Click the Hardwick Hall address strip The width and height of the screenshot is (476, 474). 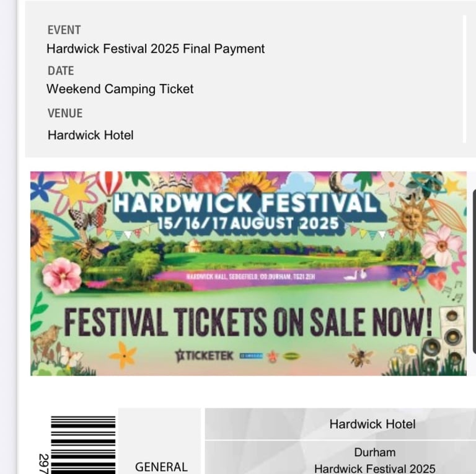click(251, 277)
